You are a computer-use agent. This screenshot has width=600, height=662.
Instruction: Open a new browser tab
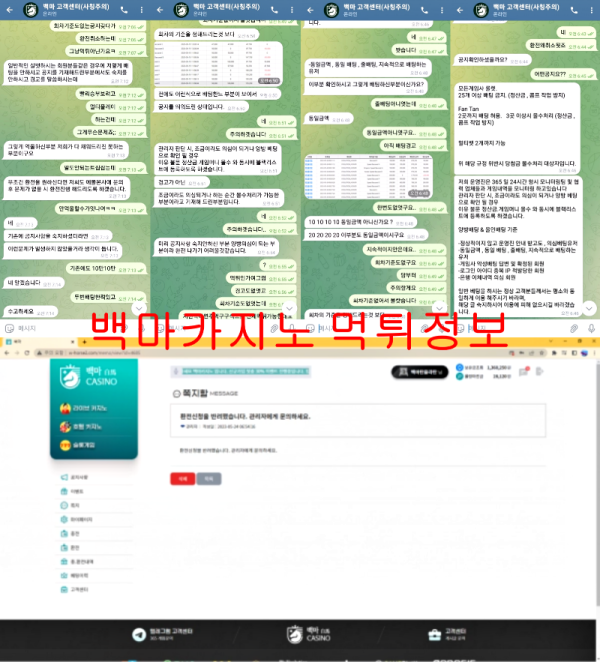coord(84,341)
